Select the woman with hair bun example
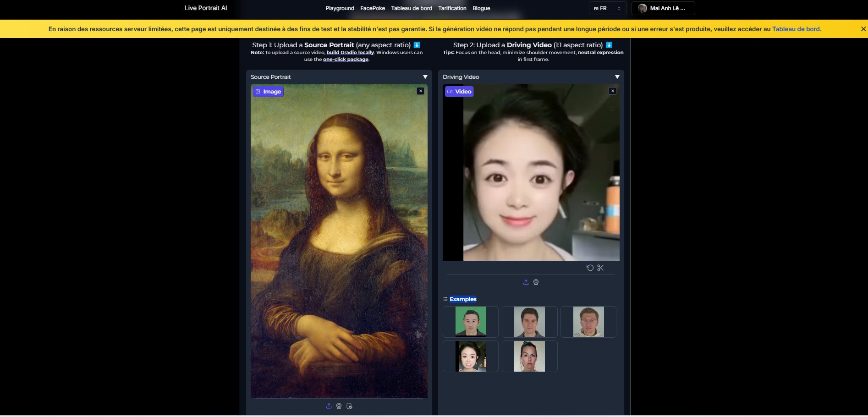Image resolution: width=868 pixels, height=417 pixels. (x=529, y=356)
